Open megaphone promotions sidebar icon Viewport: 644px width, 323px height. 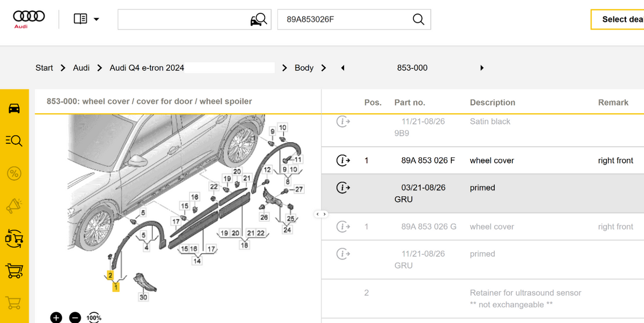click(x=14, y=205)
